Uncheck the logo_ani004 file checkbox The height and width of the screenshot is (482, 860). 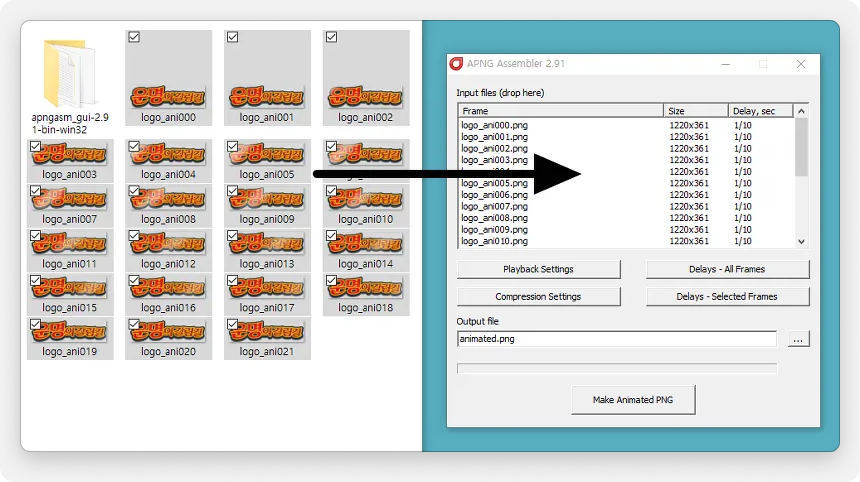(x=134, y=146)
